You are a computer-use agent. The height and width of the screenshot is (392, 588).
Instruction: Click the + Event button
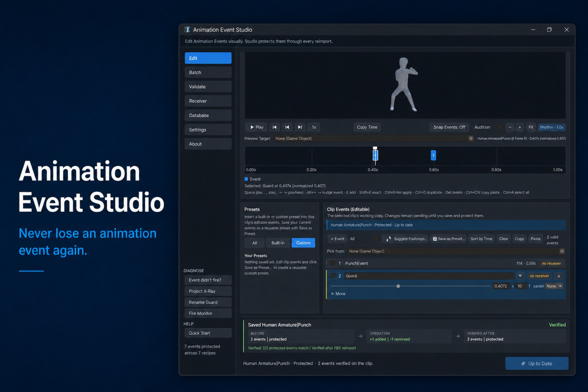click(x=337, y=239)
